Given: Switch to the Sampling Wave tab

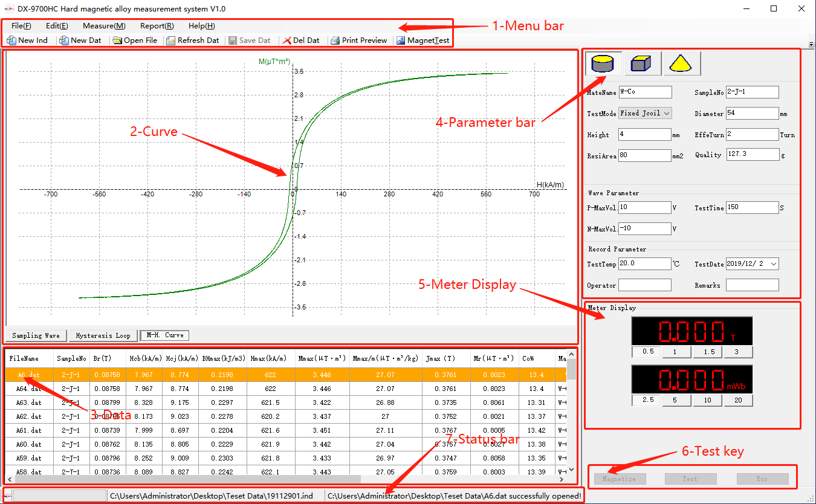Looking at the screenshot, I should [x=36, y=335].
